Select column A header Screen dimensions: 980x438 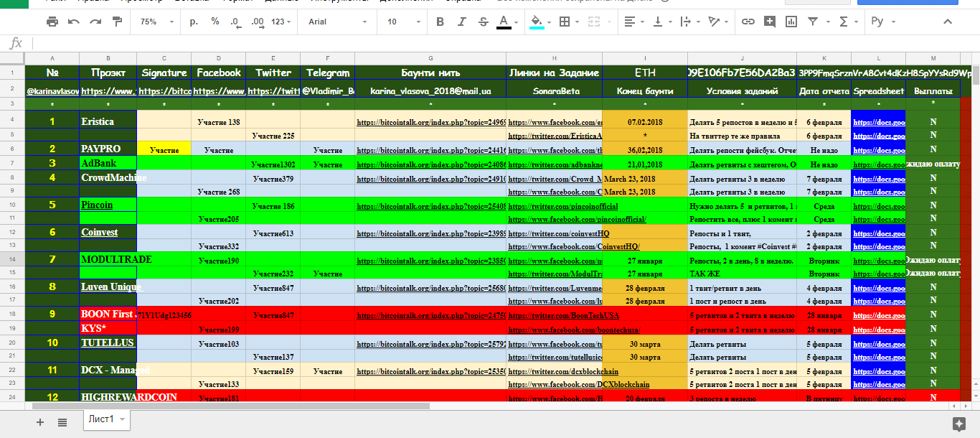pyautogui.click(x=52, y=57)
